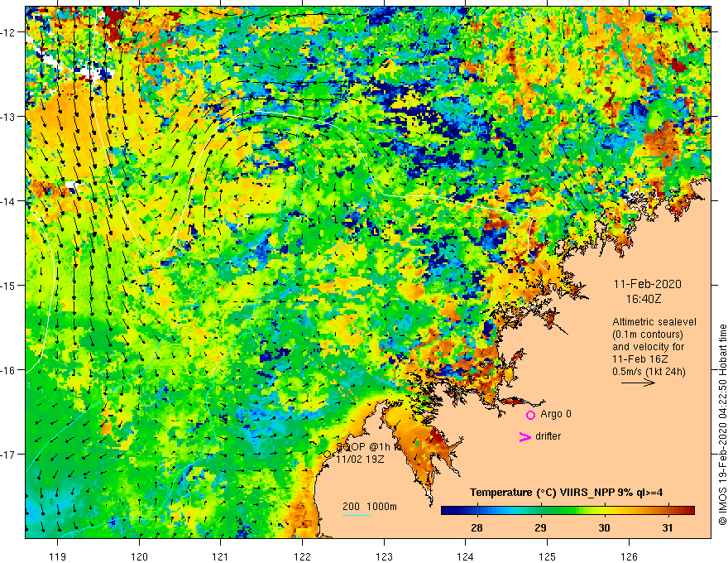Click longitude label 121
728x563 pixels.
(x=221, y=556)
